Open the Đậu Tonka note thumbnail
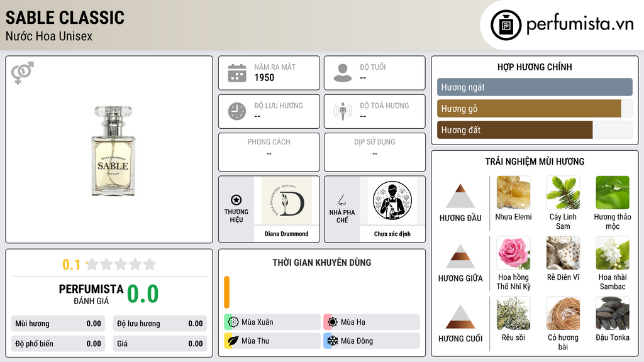644x362 pixels. (x=613, y=313)
